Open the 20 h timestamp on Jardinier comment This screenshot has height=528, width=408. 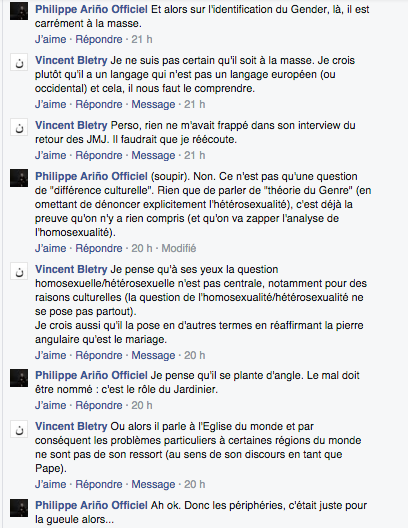pyautogui.click(x=142, y=405)
